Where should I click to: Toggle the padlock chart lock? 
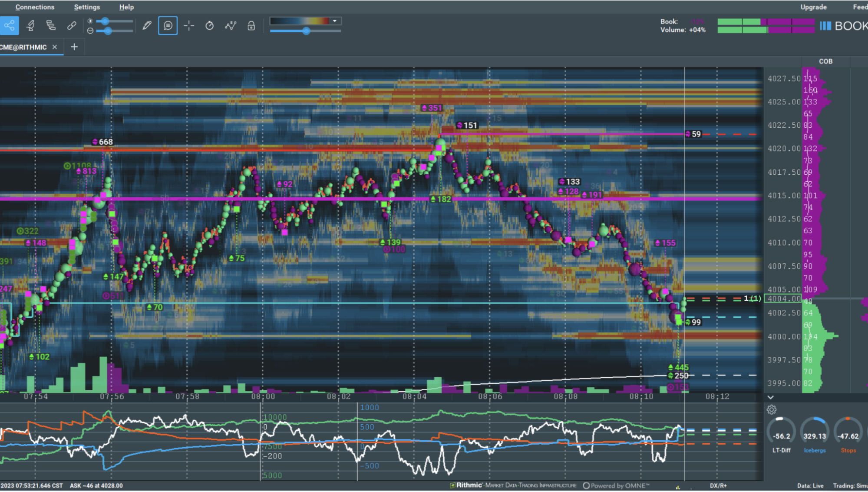coord(251,26)
